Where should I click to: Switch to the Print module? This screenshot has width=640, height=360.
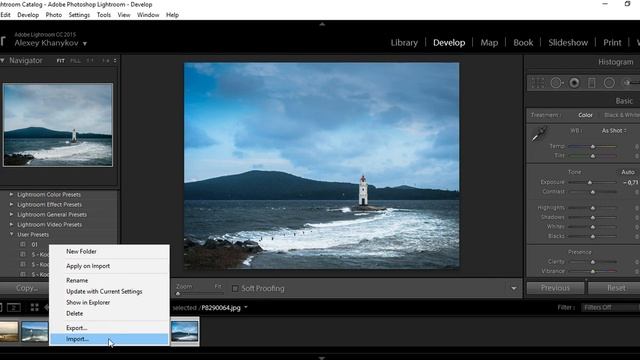pyautogui.click(x=612, y=42)
